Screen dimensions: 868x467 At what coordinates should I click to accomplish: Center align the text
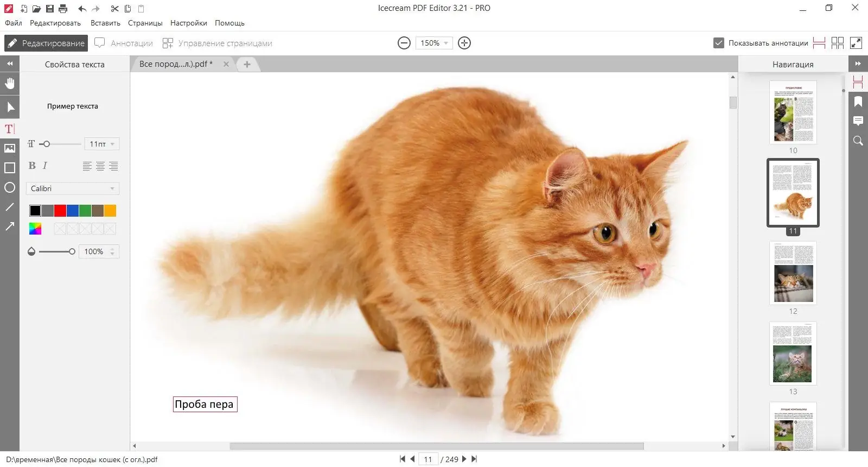pyautogui.click(x=100, y=166)
